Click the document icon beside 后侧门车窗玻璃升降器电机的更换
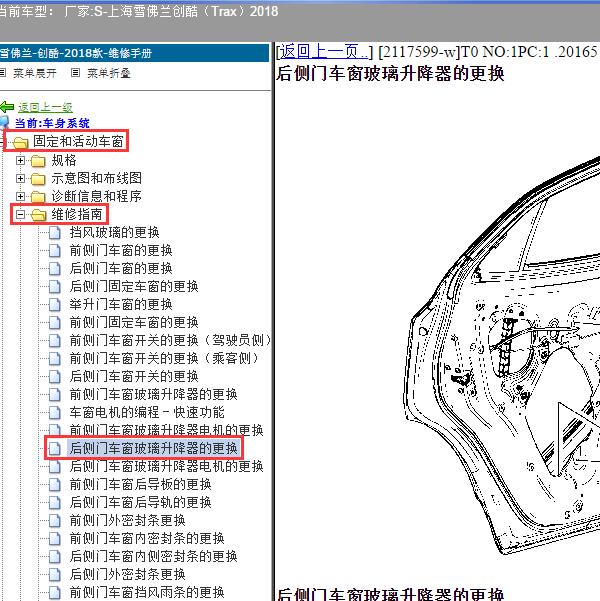This screenshot has width=600, height=601. [x=55, y=466]
